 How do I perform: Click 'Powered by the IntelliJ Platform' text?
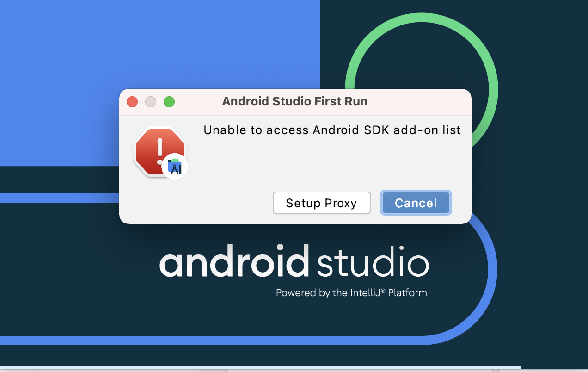[351, 293]
